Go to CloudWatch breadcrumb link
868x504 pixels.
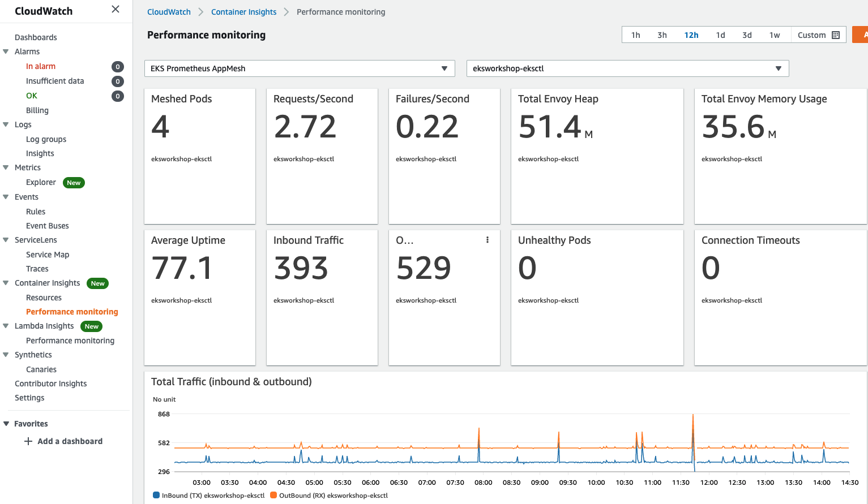169,12
